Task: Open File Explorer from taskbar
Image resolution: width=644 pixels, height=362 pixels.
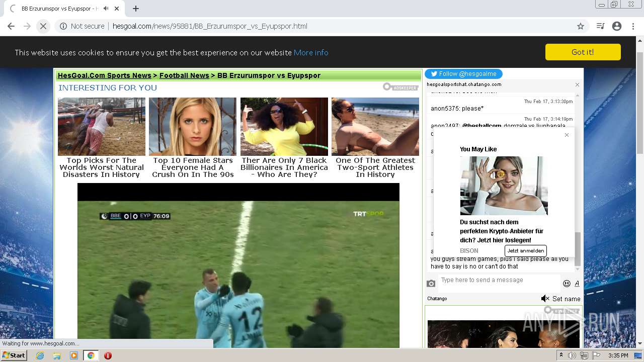Action: point(57,355)
